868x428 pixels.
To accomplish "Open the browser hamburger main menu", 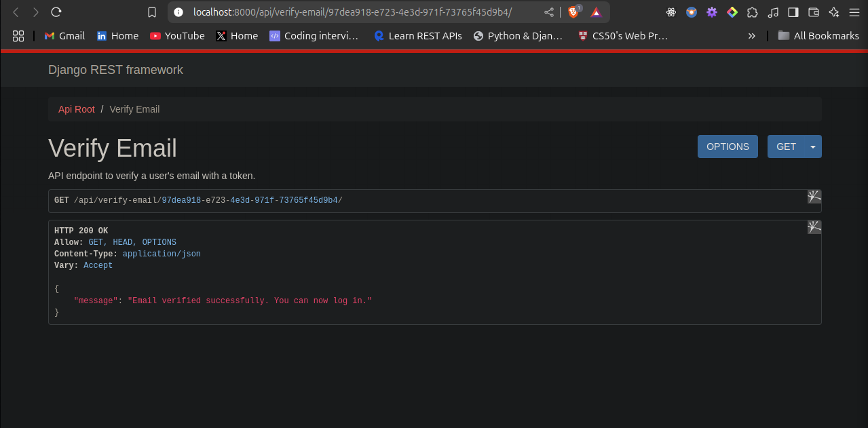I will (x=854, y=12).
